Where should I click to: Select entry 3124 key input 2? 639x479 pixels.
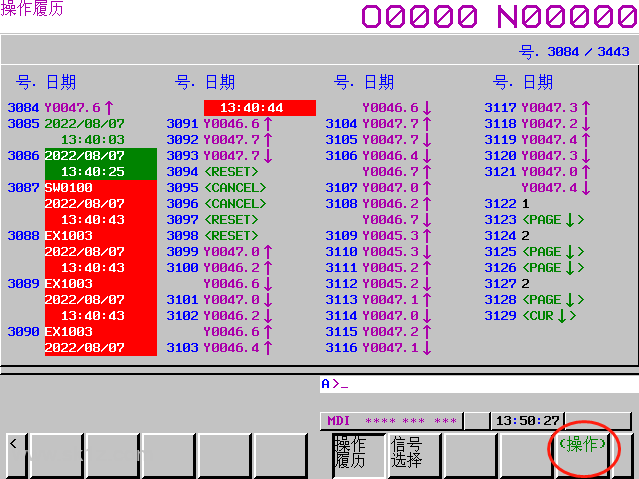coord(507,236)
